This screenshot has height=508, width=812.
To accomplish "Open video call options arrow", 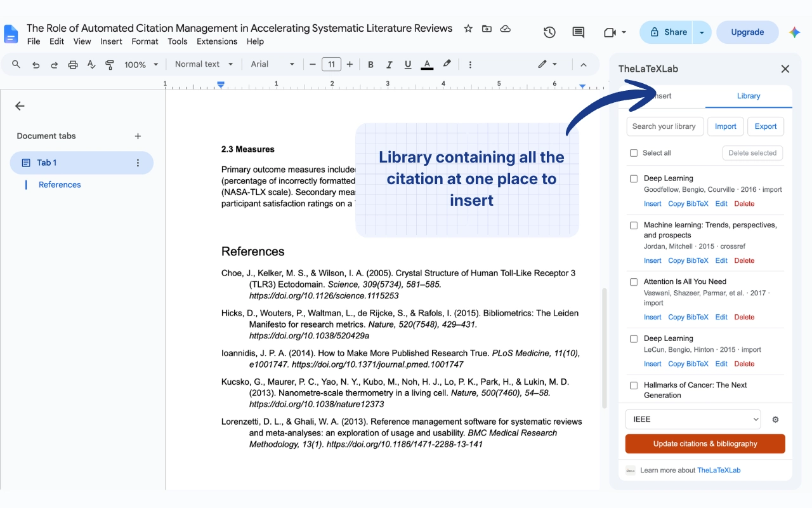I will (x=624, y=32).
